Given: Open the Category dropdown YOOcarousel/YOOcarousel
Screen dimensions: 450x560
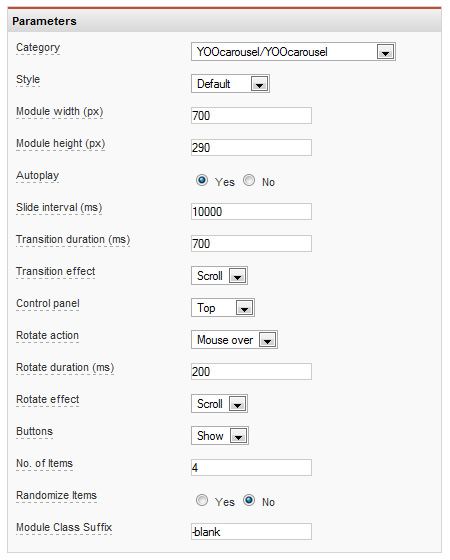Looking at the screenshot, I should click(293, 52).
